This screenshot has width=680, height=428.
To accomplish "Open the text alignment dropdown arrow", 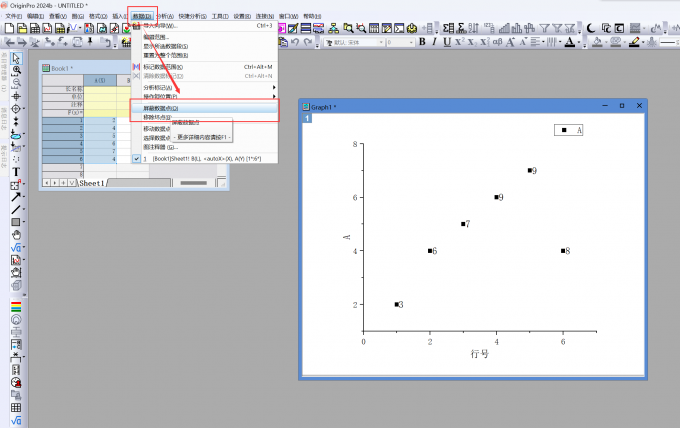I will (x=543, y=42).
